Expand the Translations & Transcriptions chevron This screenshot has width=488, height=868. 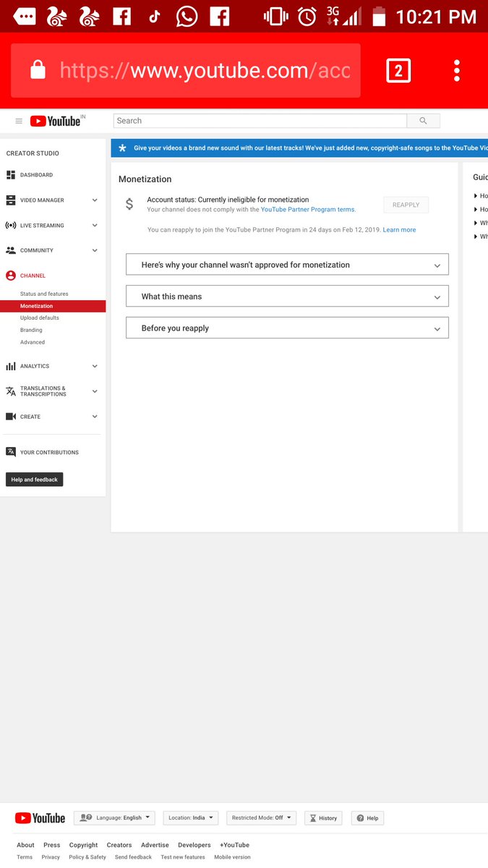coord(95,391)
